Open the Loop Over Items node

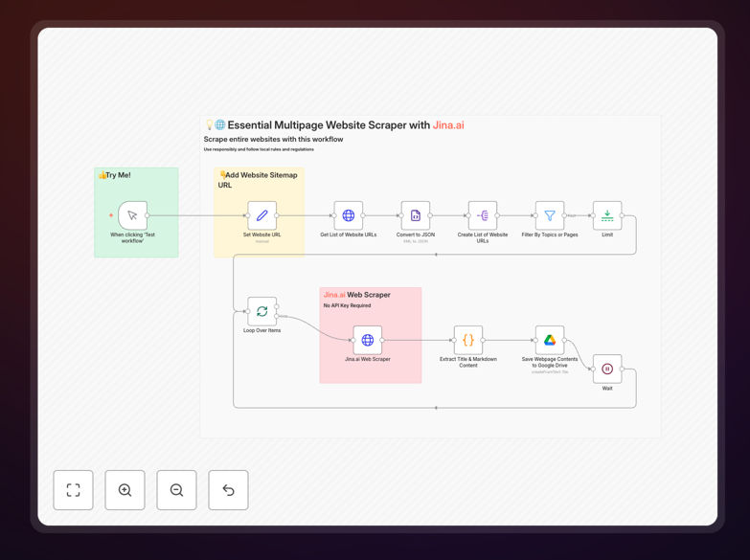pyautogui.click(x=262, y=311)
